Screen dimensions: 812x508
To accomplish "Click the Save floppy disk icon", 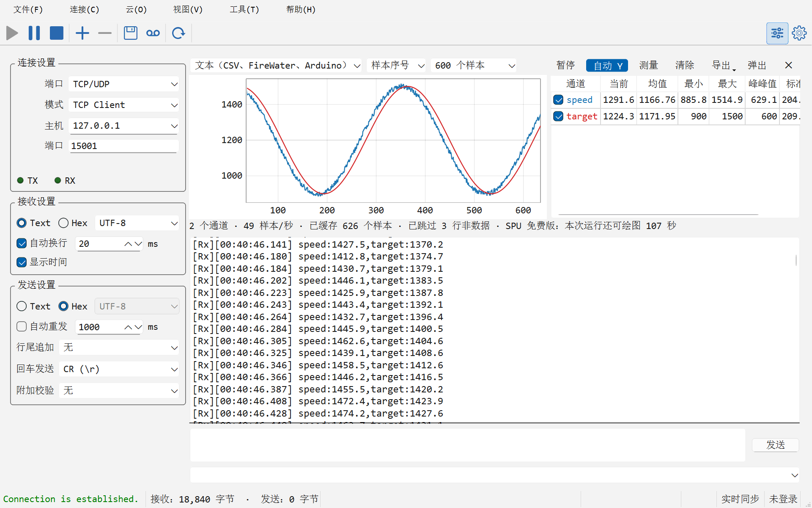I will (x=131, y=33).
